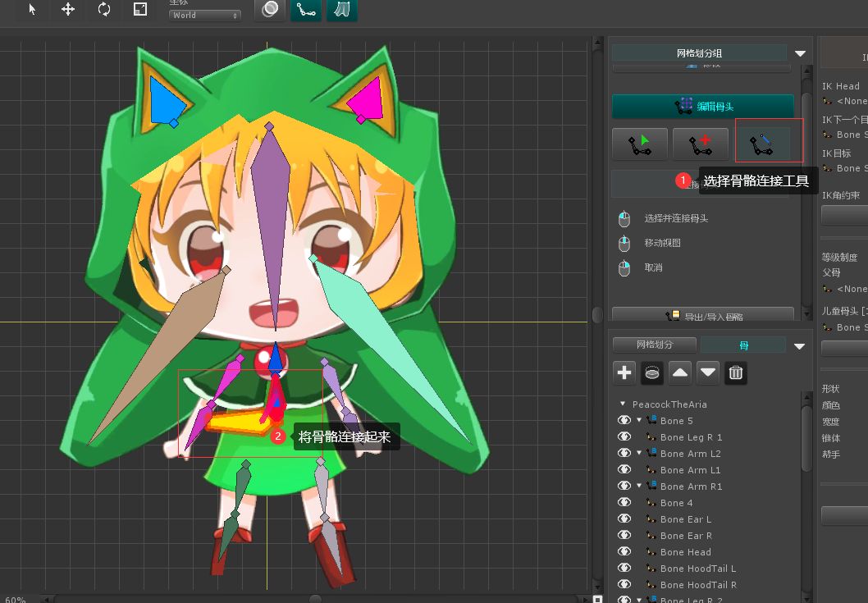Select the move tool in top toolbar
This screenshot has width=868, height=603.
68,9
